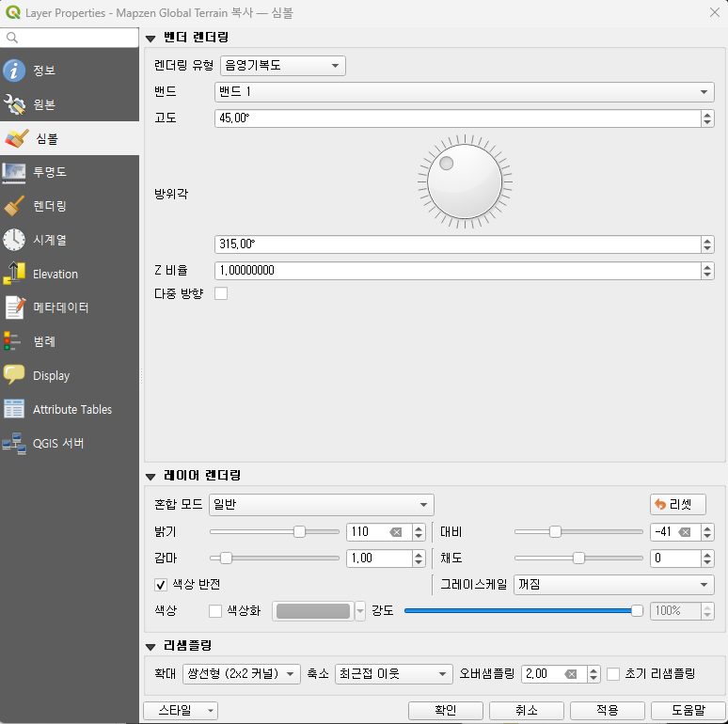Switch to the 투명도 tab label
The width and height of the screenshot is (728, 724).
tap(50, 172)
